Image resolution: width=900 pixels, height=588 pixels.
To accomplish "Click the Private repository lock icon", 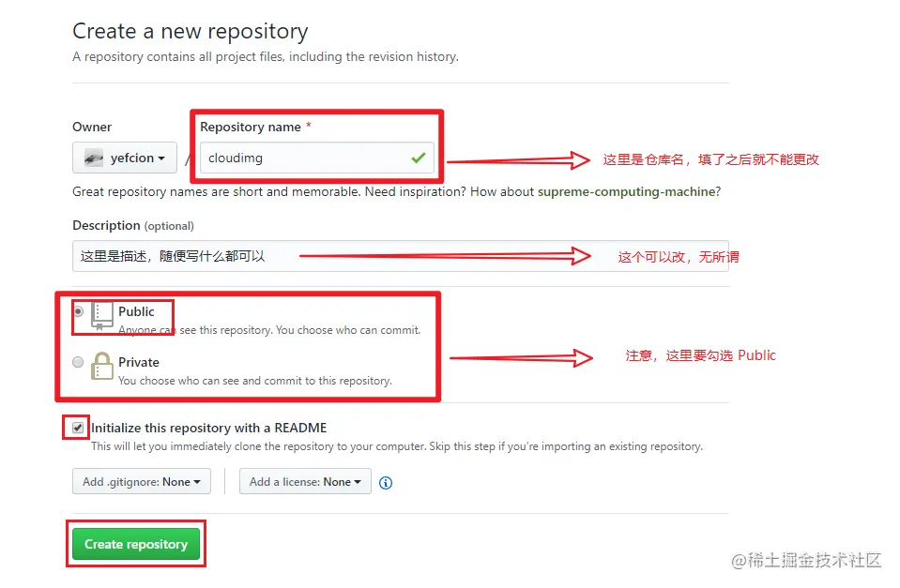I will point(101,366).
